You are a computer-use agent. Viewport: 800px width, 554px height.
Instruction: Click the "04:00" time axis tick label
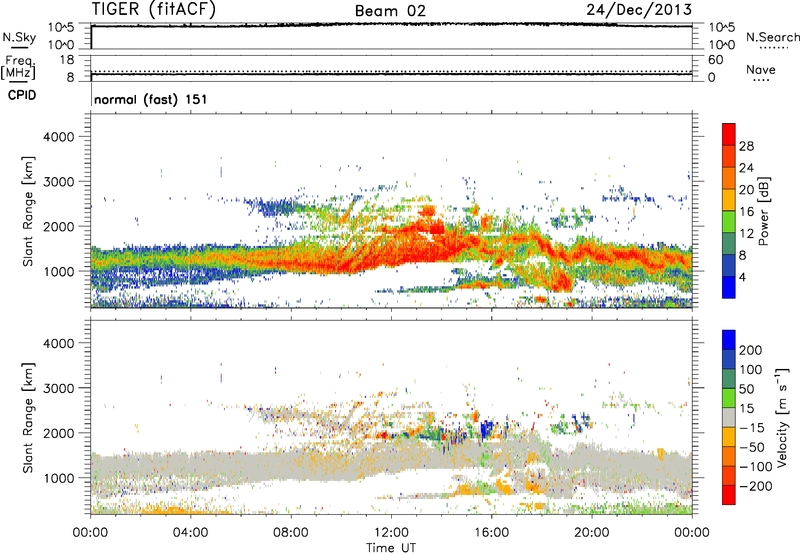tap(191, 533)
